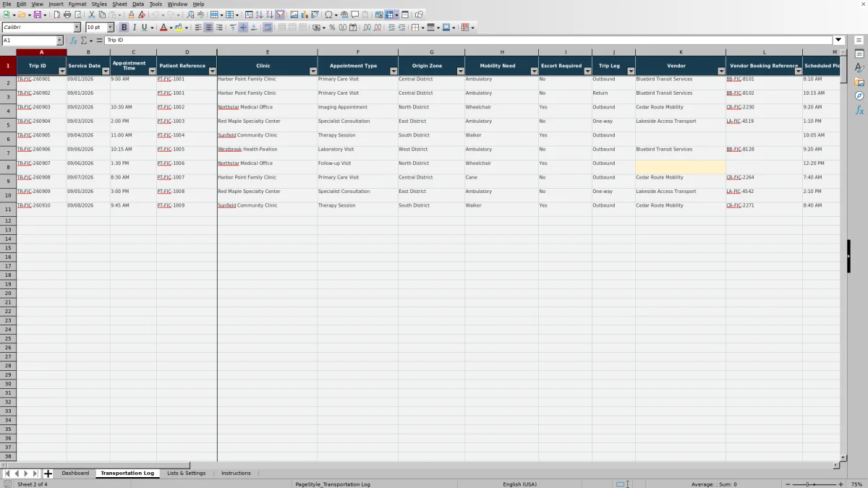Click the Zoom In plus button
The image size is (868, 488).
click(x=841, y=484)
